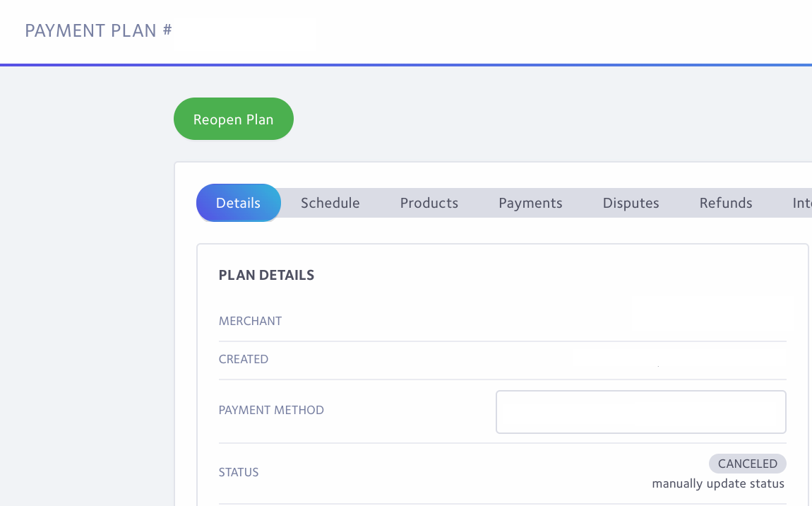812x506 pixels.
Task: Click the CANCELED status badge
Action: pos(747,464)
